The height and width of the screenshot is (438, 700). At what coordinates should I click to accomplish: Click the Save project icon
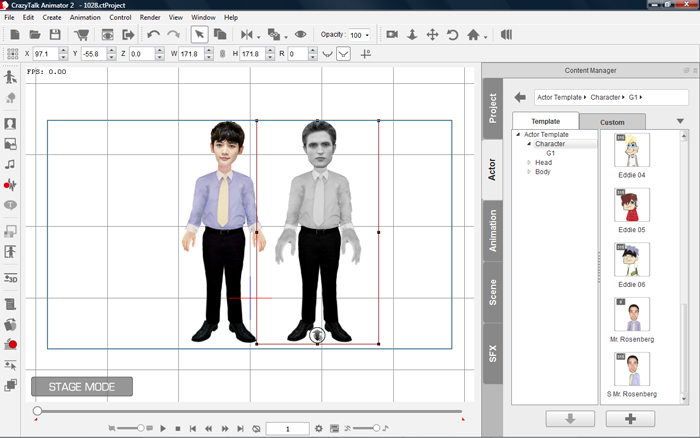[x=55, y=35]
